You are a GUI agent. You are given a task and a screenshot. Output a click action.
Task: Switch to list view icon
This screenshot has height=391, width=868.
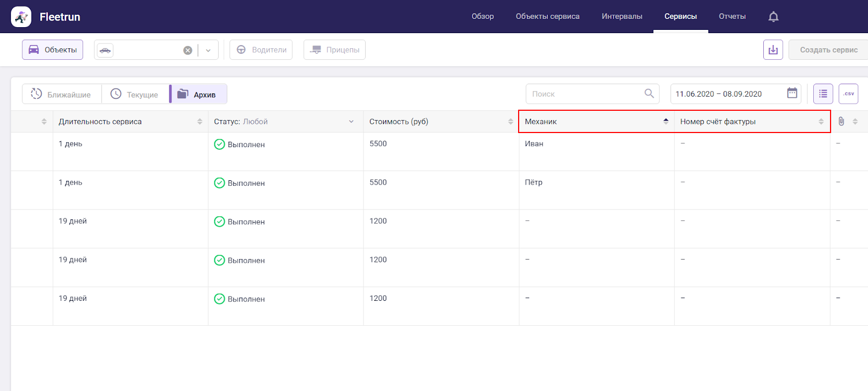pos(822,94)
